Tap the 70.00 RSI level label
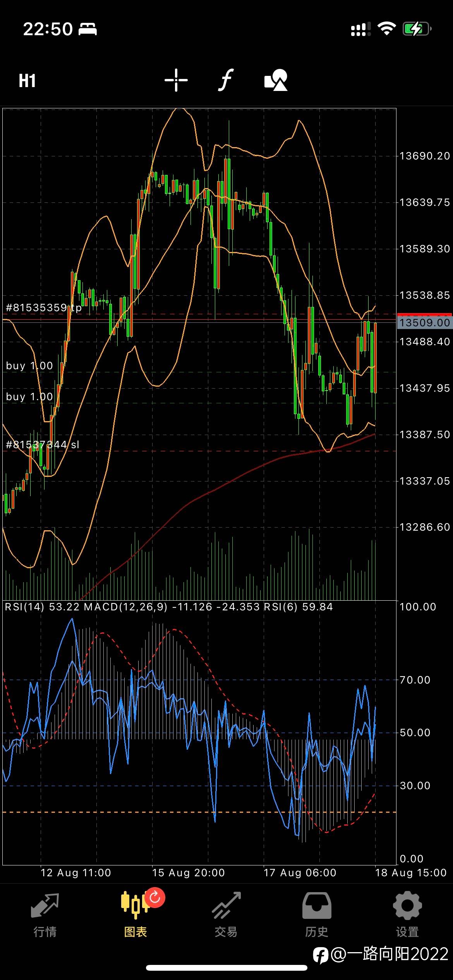The height and width of the screenshot is (980, 453). [415, 680]
